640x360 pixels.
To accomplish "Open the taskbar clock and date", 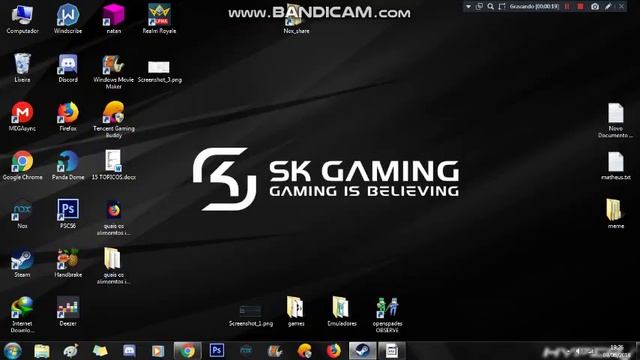I will pos(616,351).
